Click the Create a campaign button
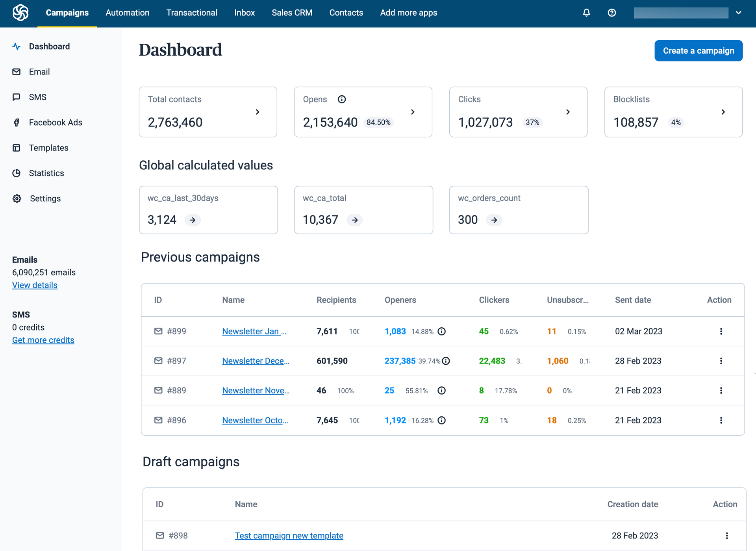Image resolution: width=756 pixels, height=551 pixels. (698, 50)
